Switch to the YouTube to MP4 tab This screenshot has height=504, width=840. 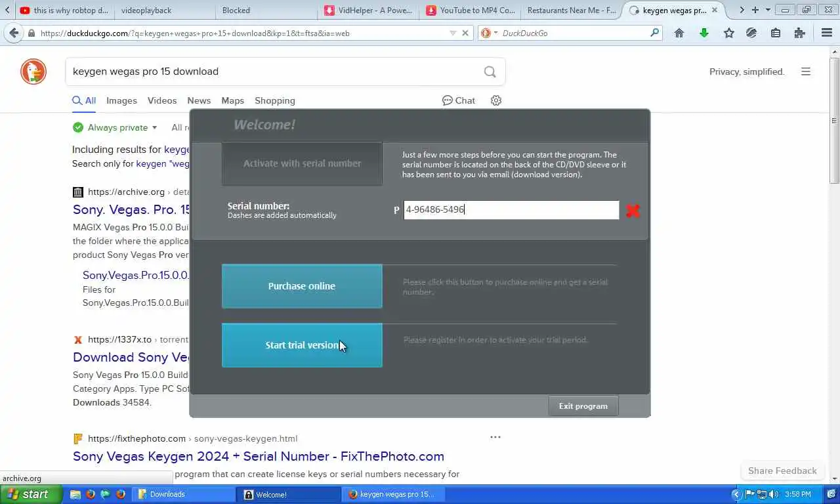[x=471, y=10]
